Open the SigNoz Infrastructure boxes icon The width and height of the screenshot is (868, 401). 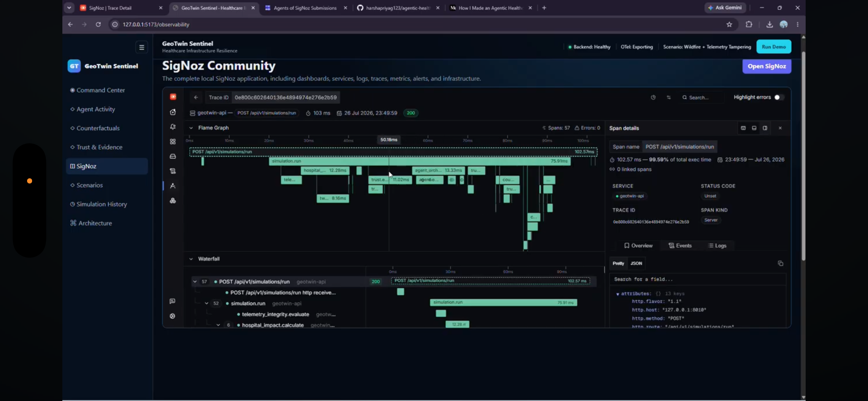173,201
